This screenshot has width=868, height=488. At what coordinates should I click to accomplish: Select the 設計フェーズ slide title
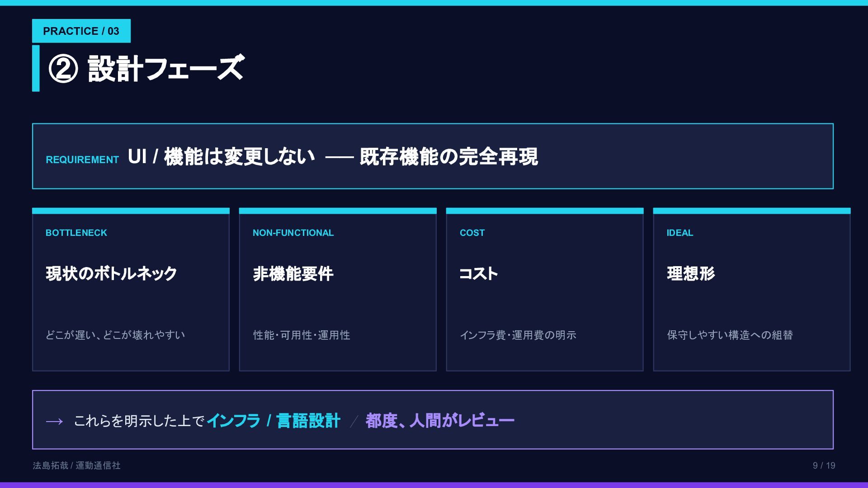click(x=166, y=69)
